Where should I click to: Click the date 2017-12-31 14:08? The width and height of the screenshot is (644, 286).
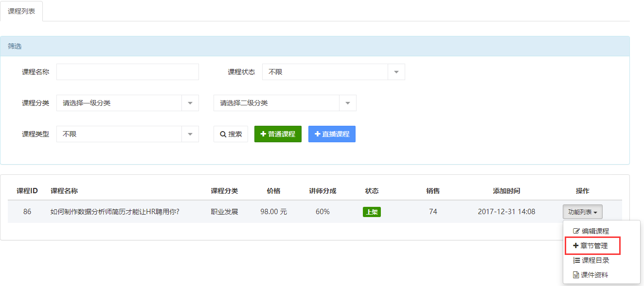[506, 212]
